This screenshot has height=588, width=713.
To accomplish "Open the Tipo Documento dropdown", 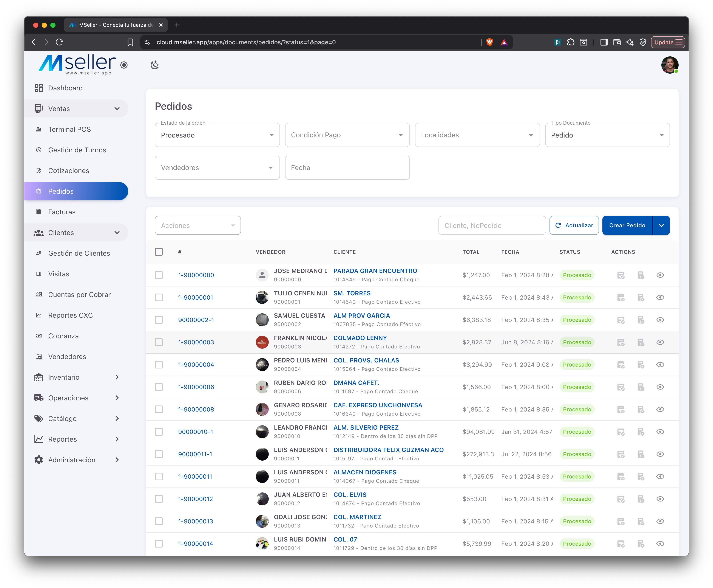I will 607,135.
